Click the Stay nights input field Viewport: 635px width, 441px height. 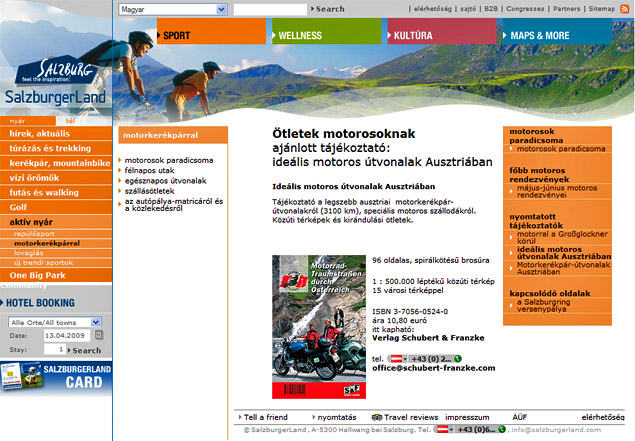pyautogui.click(x=55, y=349)
